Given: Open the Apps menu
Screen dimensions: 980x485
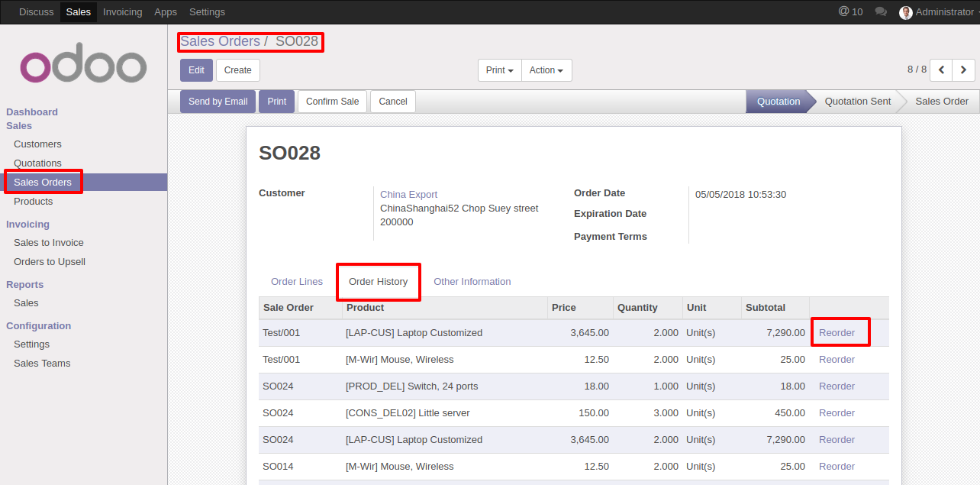Looking at the screenshot, I should tap(166, 12).
